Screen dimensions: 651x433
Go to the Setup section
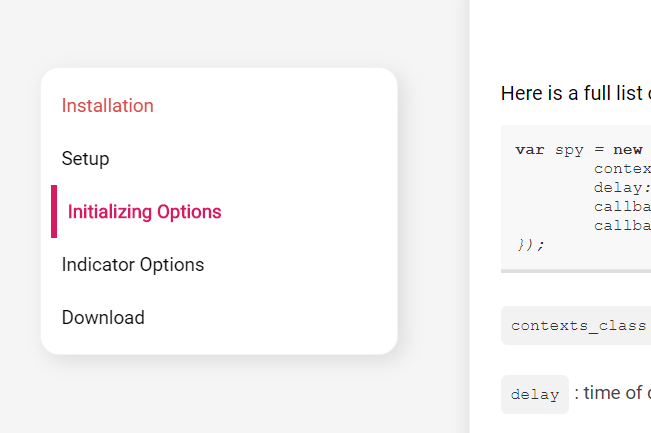click(x=86, y=159)
